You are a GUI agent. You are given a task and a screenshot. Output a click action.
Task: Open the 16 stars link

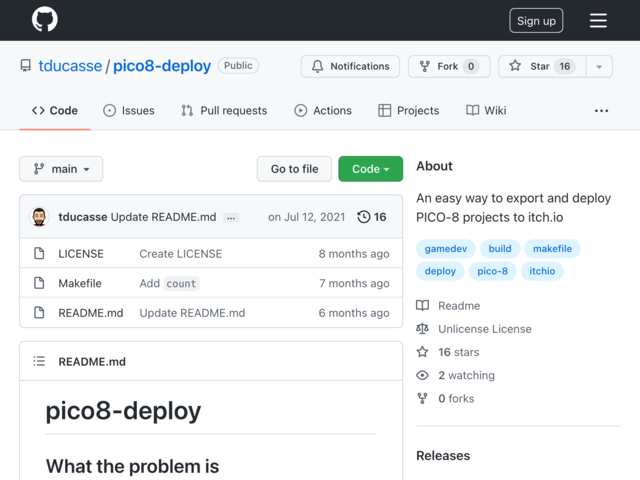(459, 352)
